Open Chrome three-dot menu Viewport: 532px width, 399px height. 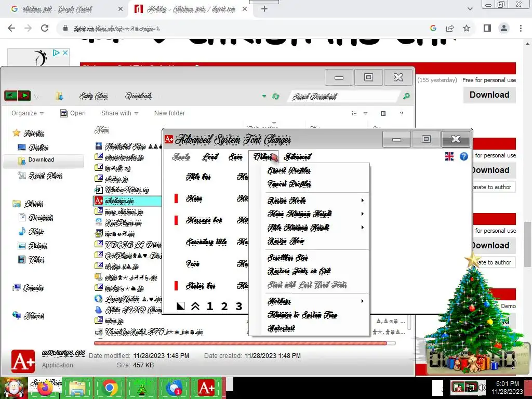(521, 28)
